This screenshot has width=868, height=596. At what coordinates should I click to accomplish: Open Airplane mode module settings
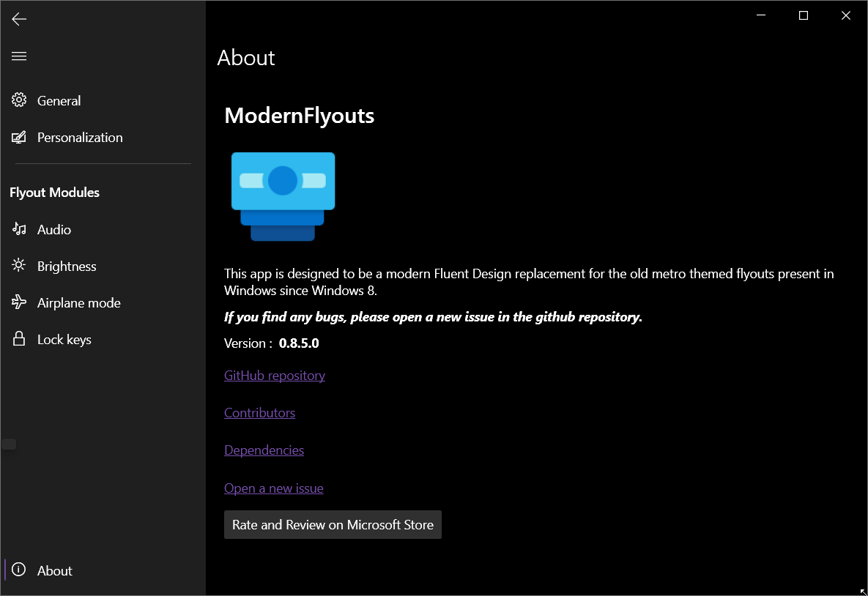click(x=103, y=302)
